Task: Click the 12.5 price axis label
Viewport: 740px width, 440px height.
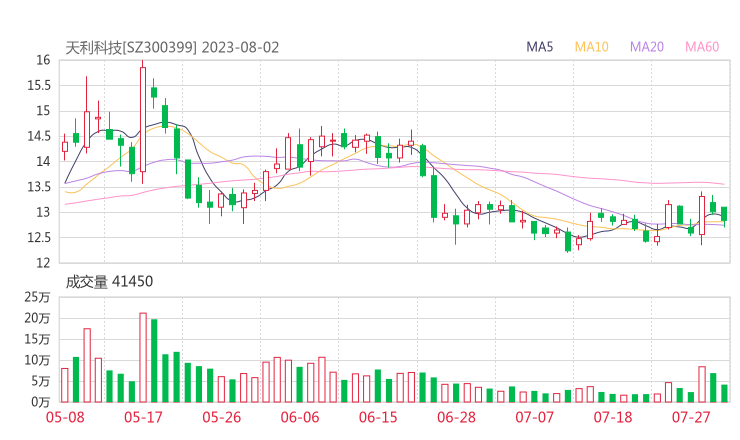Action: 38,237
